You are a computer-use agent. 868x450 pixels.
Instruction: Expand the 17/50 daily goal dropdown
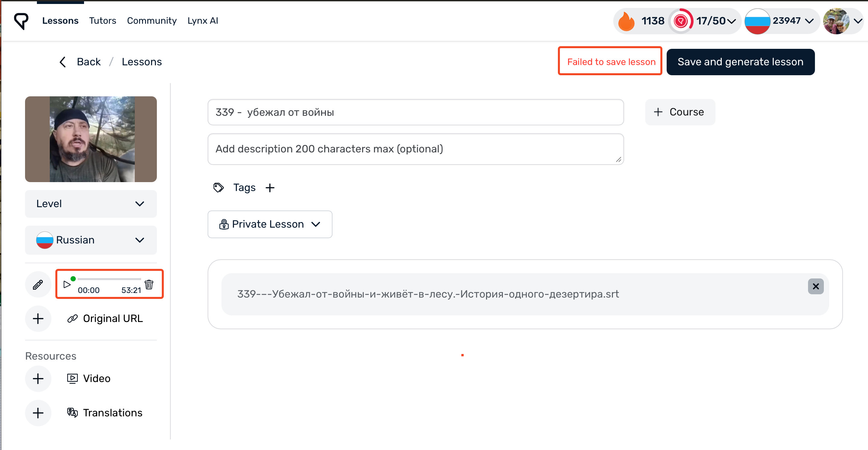pos(731,21)
